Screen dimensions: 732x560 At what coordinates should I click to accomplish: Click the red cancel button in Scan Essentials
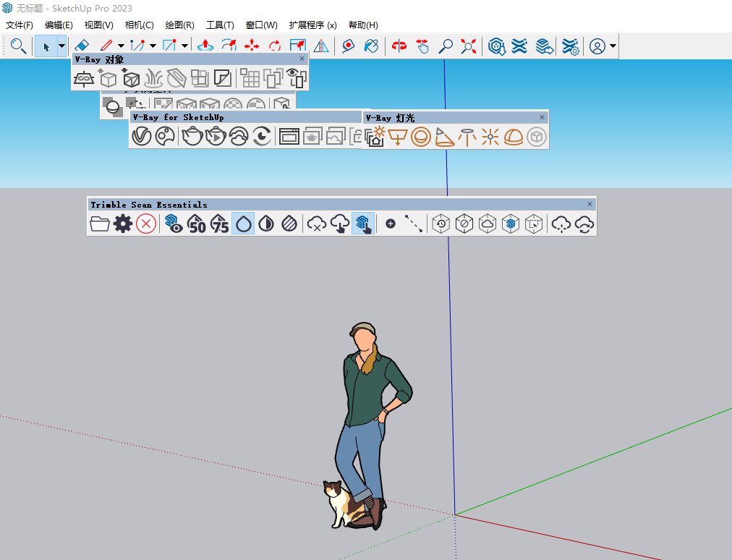point(145,224)
